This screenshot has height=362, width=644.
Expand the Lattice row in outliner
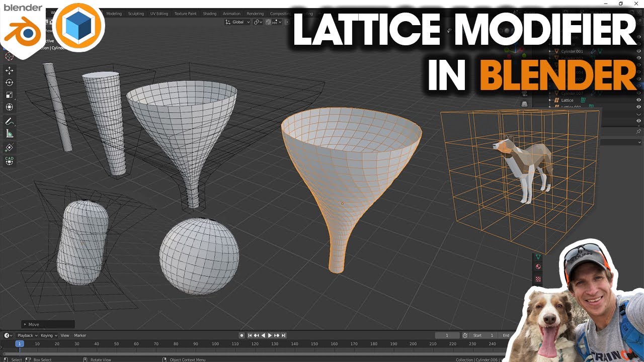(551, 101)
